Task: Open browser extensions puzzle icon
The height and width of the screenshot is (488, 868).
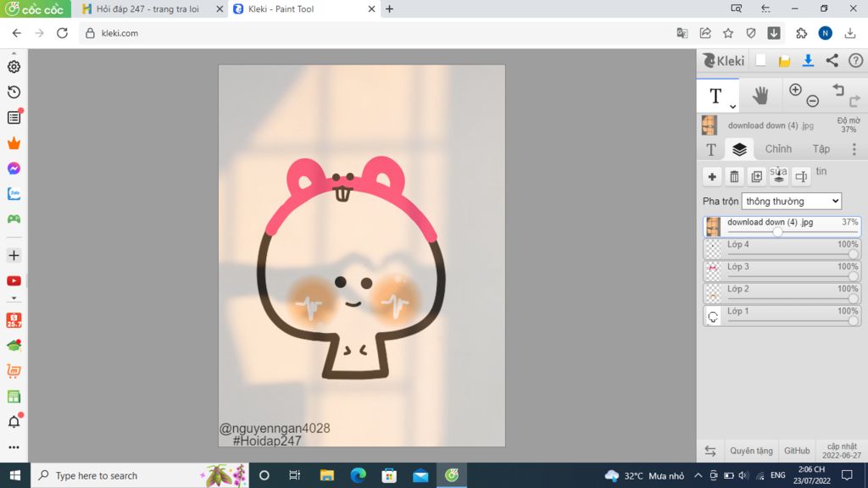Action: point(802,33)
